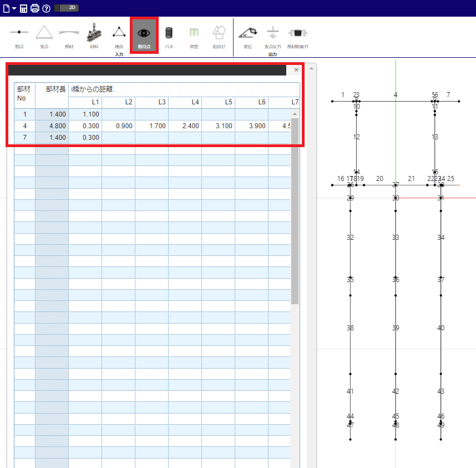The width and height of the screenshot is (476, 468).
Task: Show 支点反力 (support reaction) output
Action: [x=272, y=37]
